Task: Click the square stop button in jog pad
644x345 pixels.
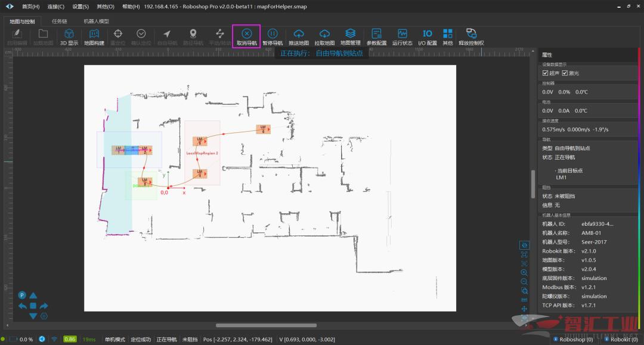Action: pyautogui.click(x=33, y=306)
